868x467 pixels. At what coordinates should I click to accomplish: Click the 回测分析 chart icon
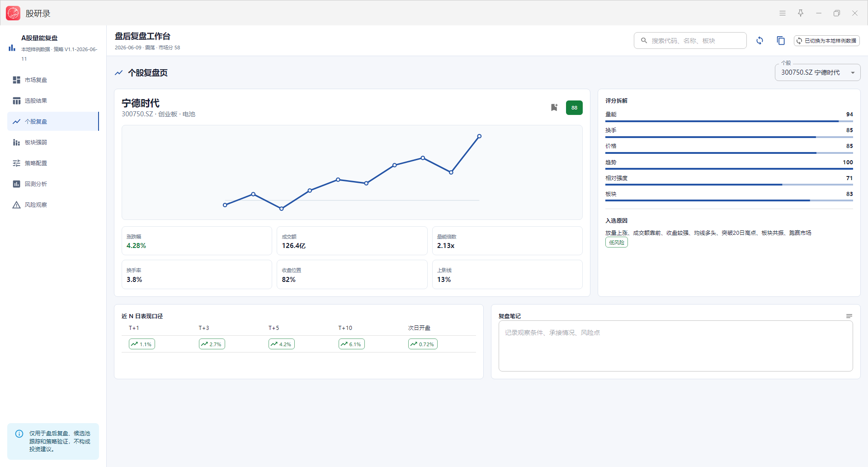coord(17,184)
